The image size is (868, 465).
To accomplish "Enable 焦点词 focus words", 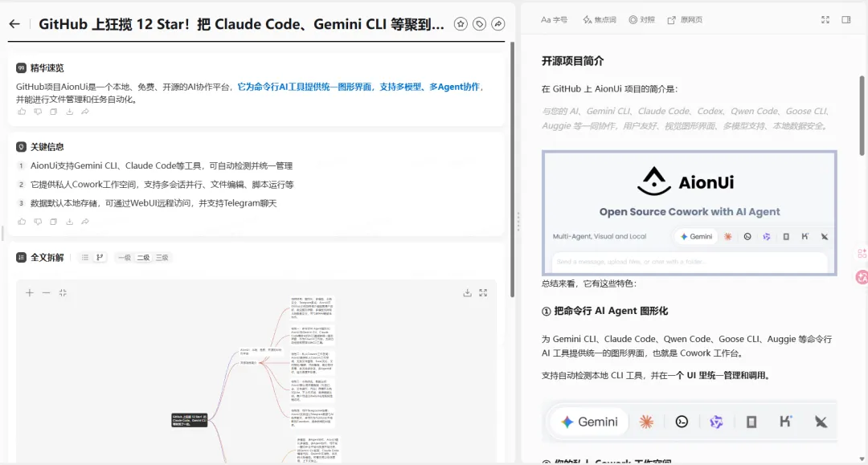I will pyautogui.click(x=600, y=20).
